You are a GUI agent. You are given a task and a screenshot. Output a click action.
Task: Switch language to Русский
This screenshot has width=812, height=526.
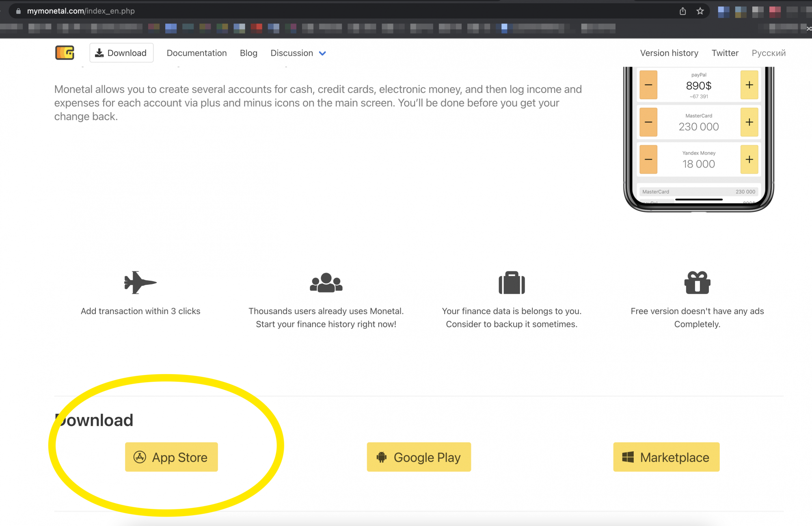click(768, 53)
